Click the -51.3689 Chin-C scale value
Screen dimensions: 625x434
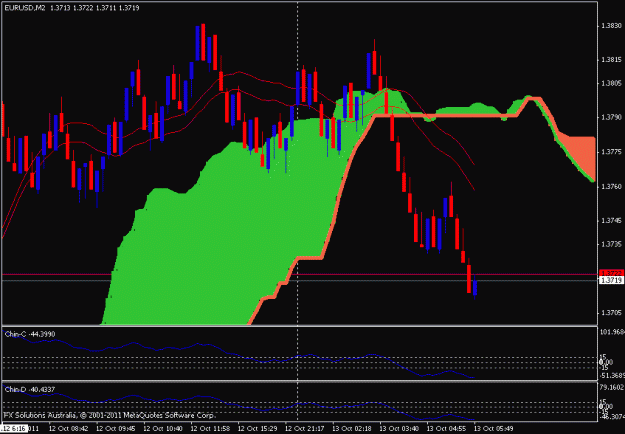(612, 376)
